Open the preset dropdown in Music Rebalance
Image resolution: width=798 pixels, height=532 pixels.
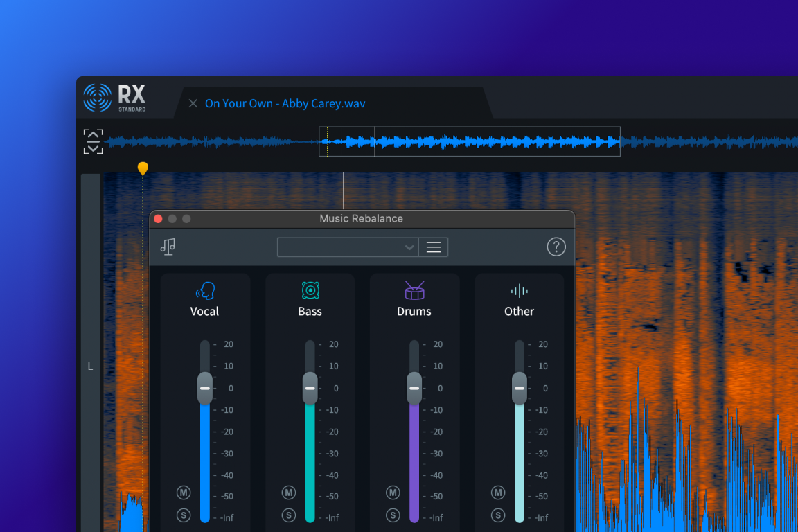pos(348,247)
